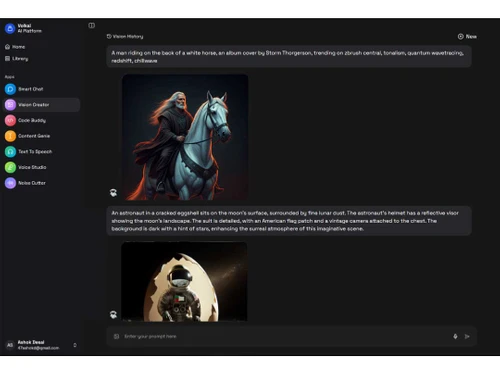Click the AS user avatar

(x=10, y=345)
